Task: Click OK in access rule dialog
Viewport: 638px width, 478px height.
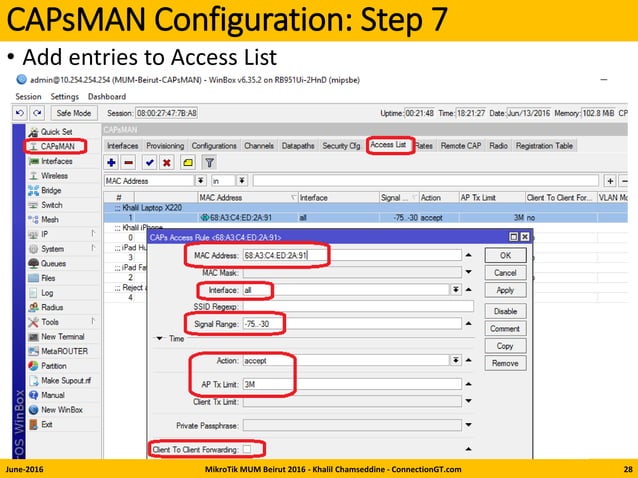Action: (505, 255)
